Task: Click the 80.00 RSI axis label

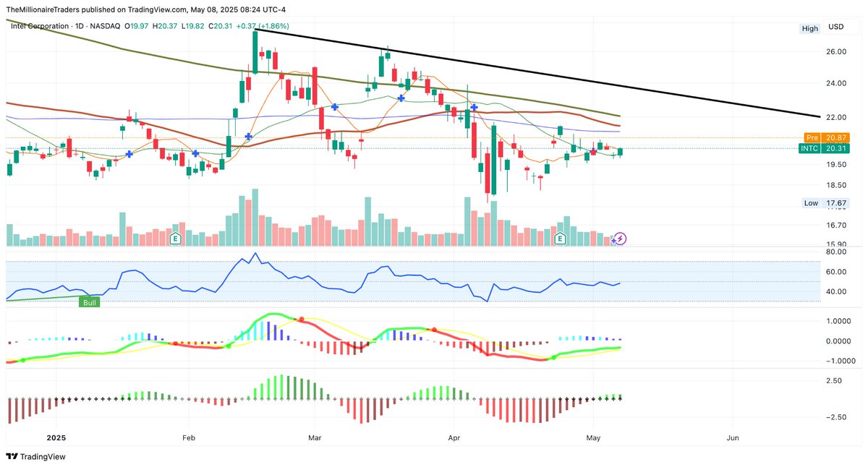Action: coord(837,252)
